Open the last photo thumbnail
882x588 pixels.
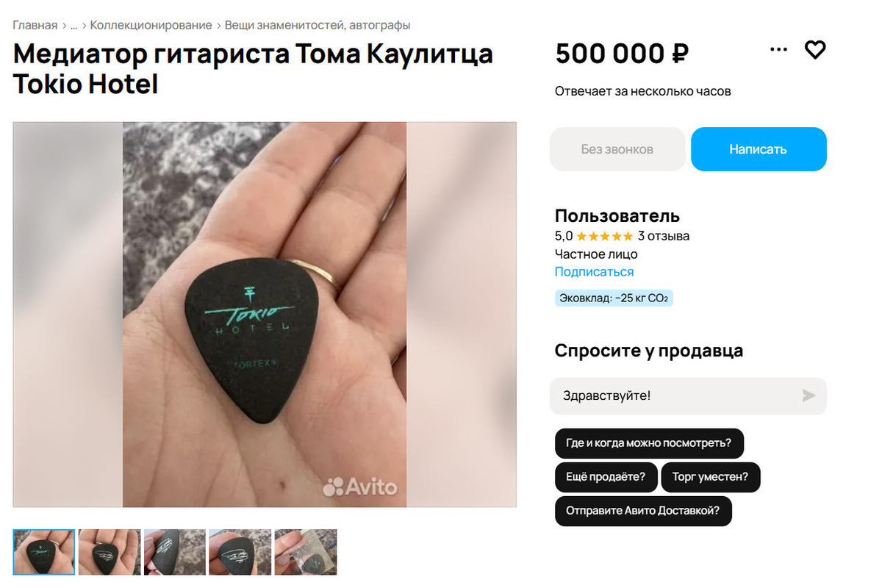coord(306,552)
